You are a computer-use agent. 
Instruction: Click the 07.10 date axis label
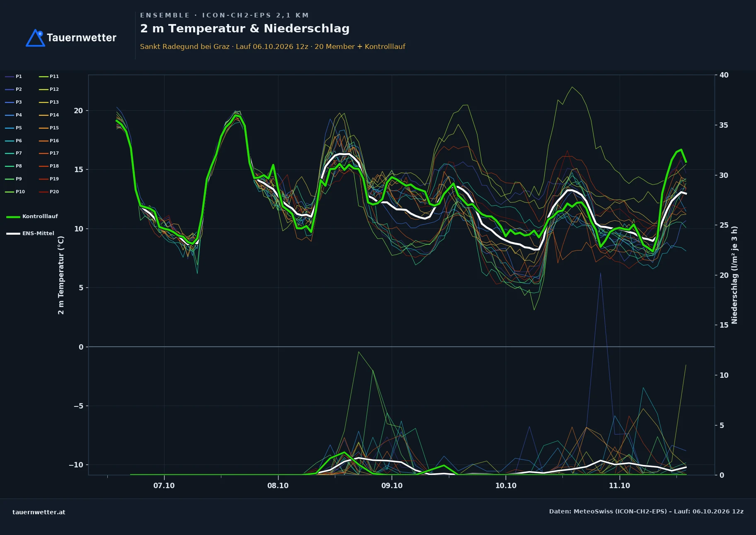pos(164,486)
